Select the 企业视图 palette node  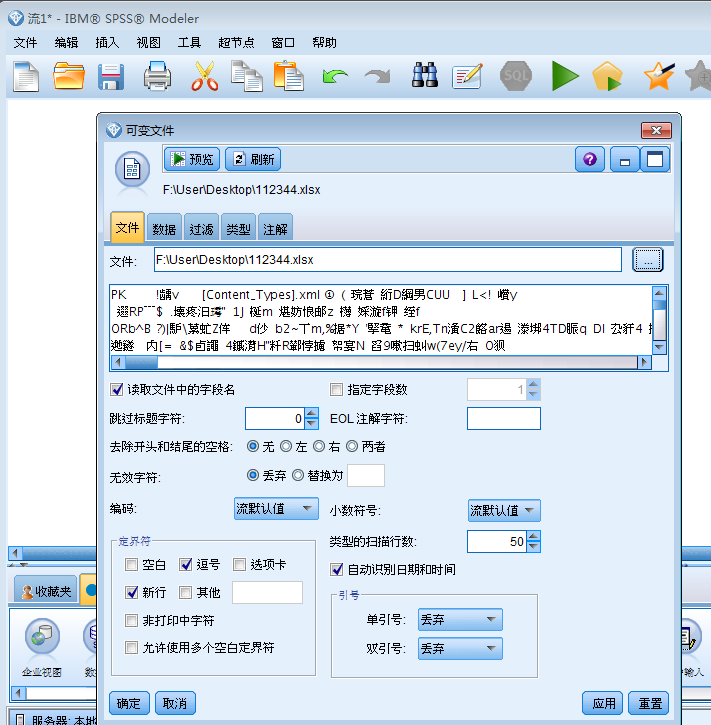pyautogui.click(x=42, y=647)
